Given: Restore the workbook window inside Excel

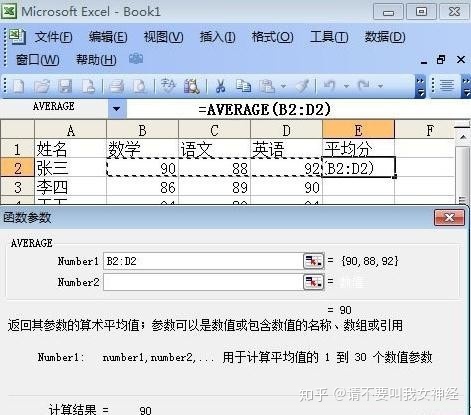Looking at the screenshot, I should tap(441, 60).
